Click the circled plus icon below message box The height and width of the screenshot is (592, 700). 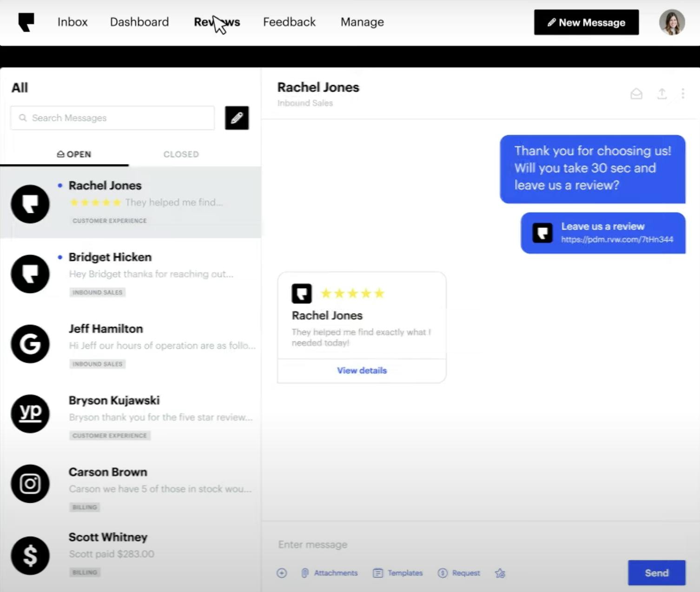[282, 573]
